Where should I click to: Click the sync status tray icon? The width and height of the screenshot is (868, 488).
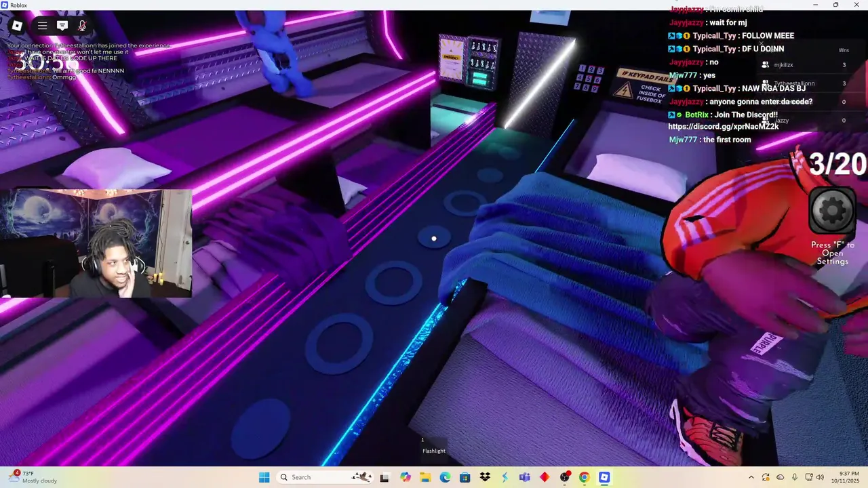(766, 477)
